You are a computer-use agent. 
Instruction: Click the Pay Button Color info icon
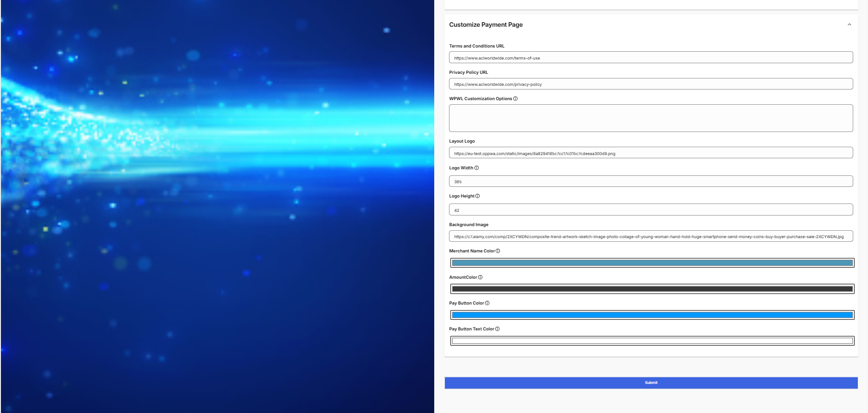(x=487, y=303)
